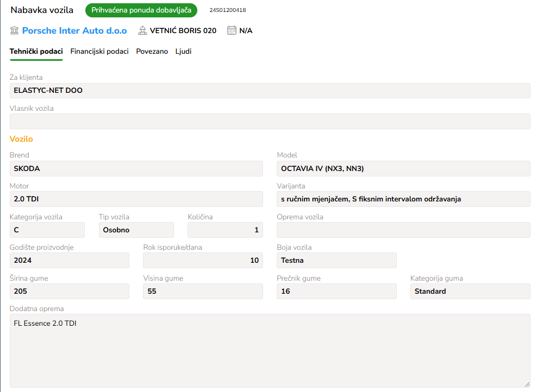
Task: Open the Porsche Inter Auto d.o.o link
Action: (x=74, y=30)
